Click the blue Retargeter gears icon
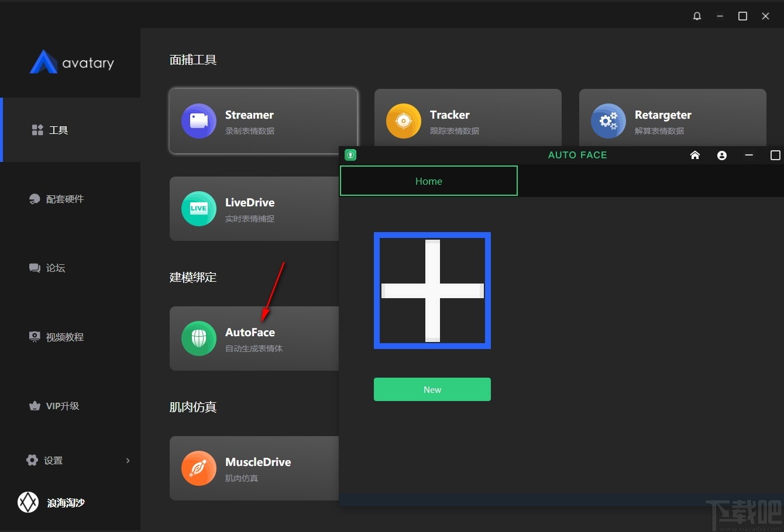 (x=608, y=121)
